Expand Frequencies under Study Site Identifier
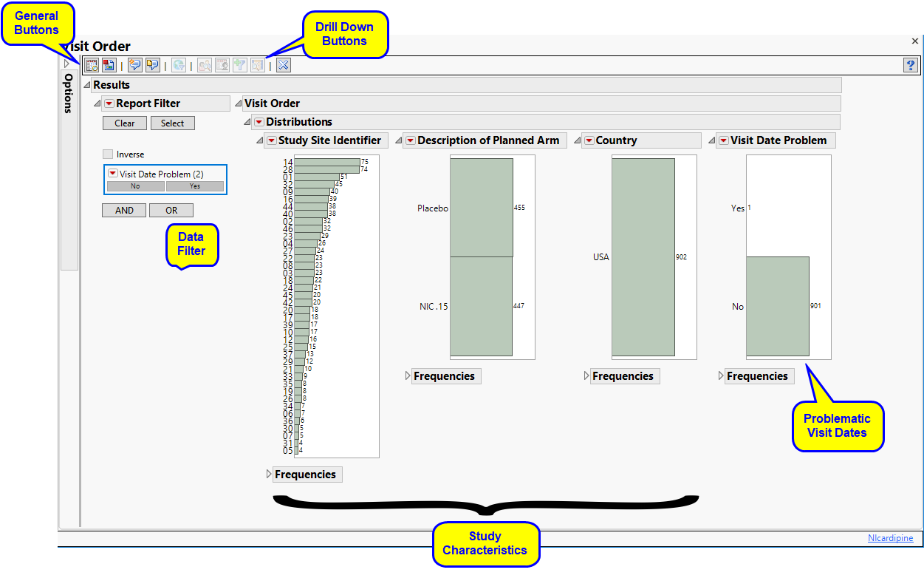The width and height of the screenshot is (924, 578). 304,475
